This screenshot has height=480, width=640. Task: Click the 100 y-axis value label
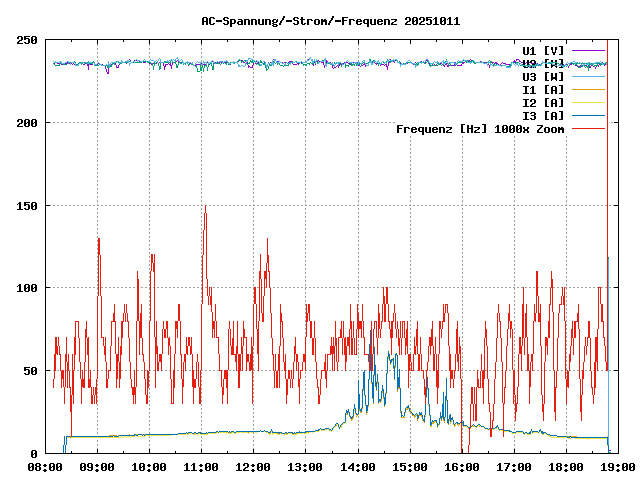click(27, 288)
